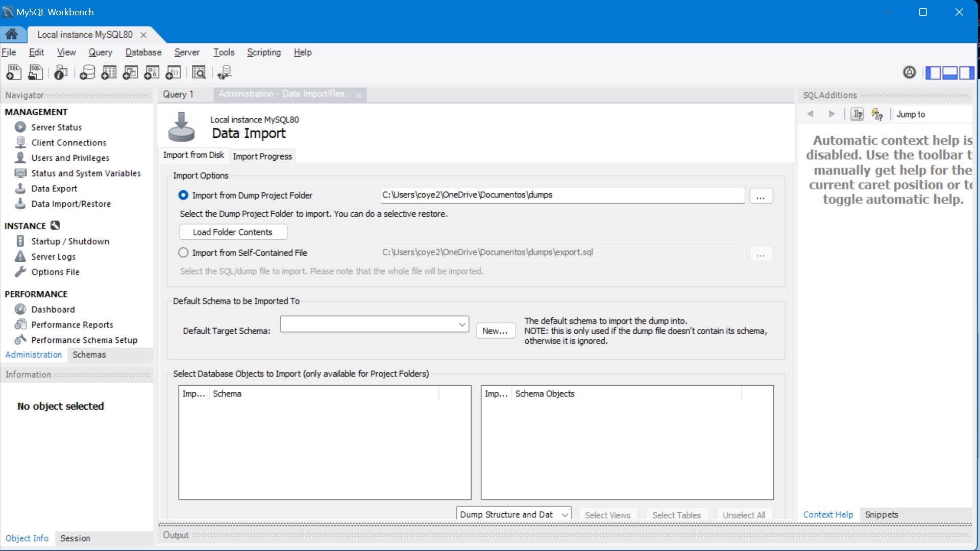980x551 pixels.
Task: Click the Select Tables button
Action: click(x=676, y=515)
